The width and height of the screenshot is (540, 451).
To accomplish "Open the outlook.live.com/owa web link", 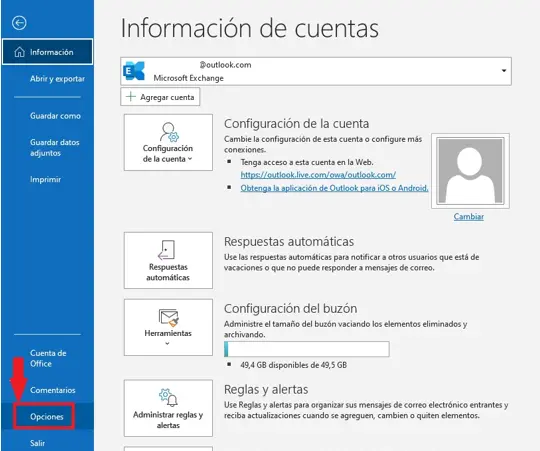I will tap(318, 175).
